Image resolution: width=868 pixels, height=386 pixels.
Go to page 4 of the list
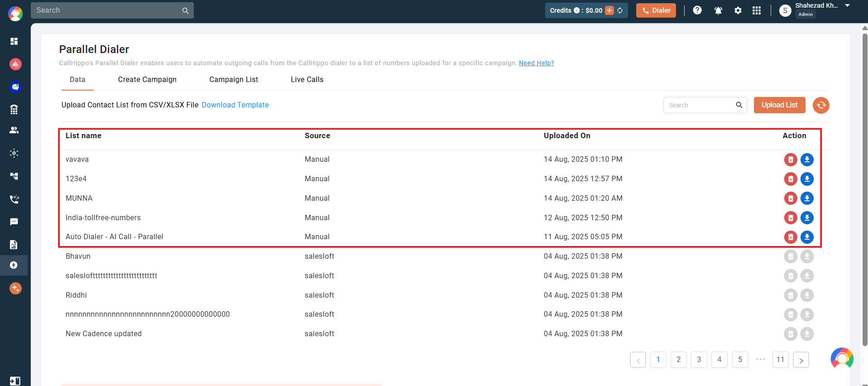pos(719,360)
